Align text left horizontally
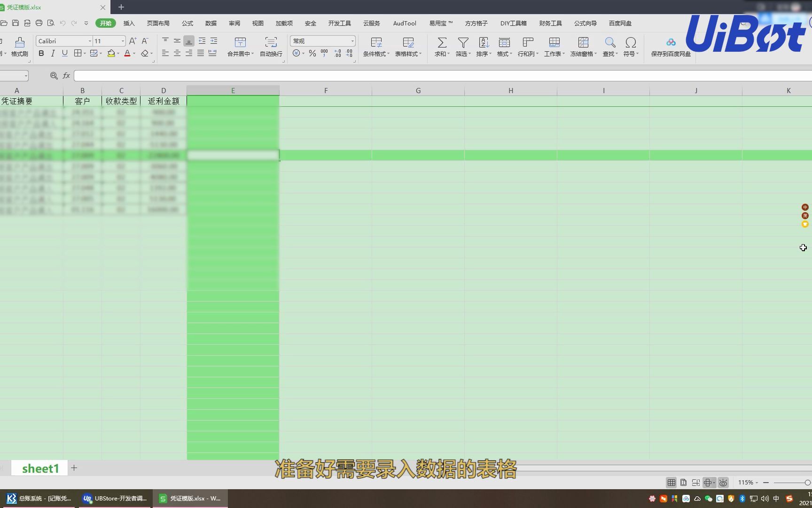The image size is (812, 508). point(165,54)
